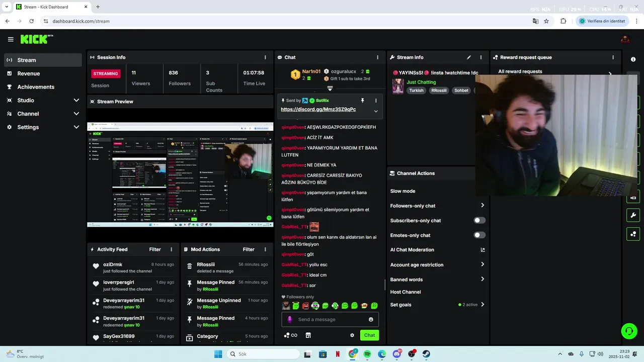
Task: Open Reward request queue three-dot menu
Action: point(613,57)
